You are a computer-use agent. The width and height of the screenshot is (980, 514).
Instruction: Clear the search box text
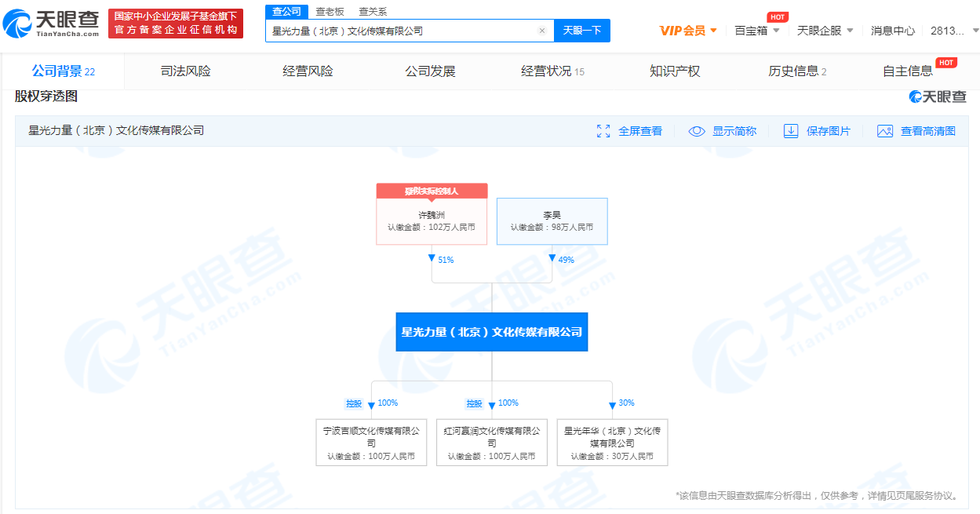541,31
